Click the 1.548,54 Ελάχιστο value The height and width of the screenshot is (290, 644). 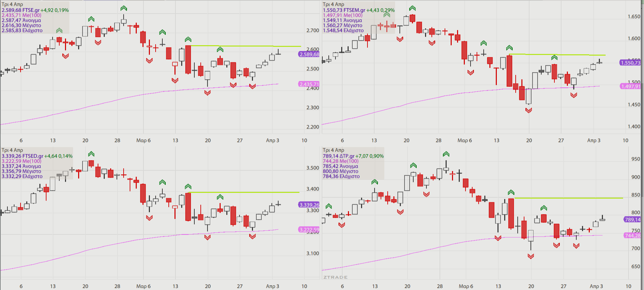pyautogui.click(x=343, y=30)
